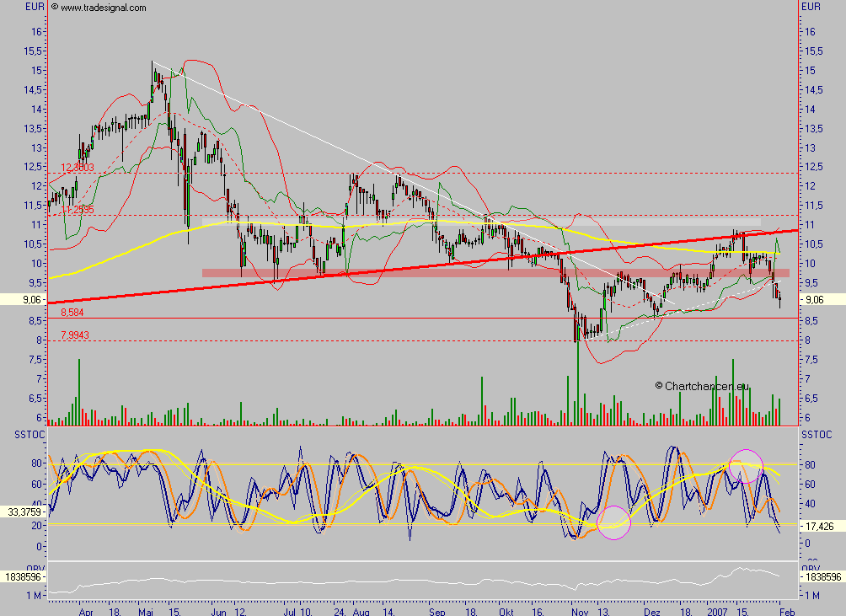Select the 33,3759 stochastic value tag
The height and width of the screenshot is (616, 846).
(x=24, y=512)
